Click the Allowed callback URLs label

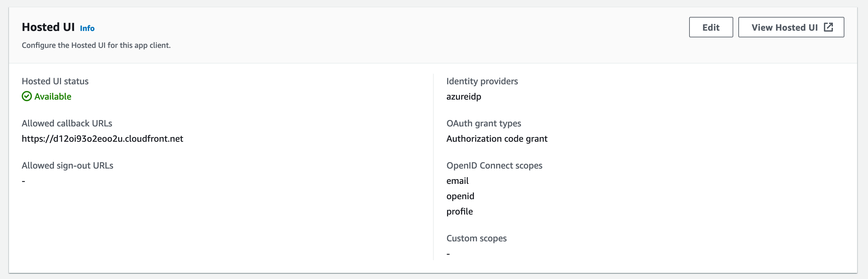[67, 123]
